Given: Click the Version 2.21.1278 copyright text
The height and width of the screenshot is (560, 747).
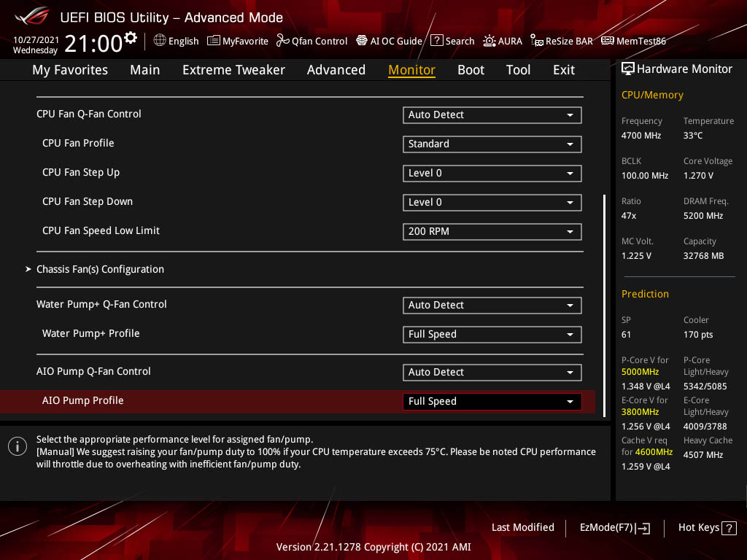Looking at the screenshot, I should click(x=373, y=547).
